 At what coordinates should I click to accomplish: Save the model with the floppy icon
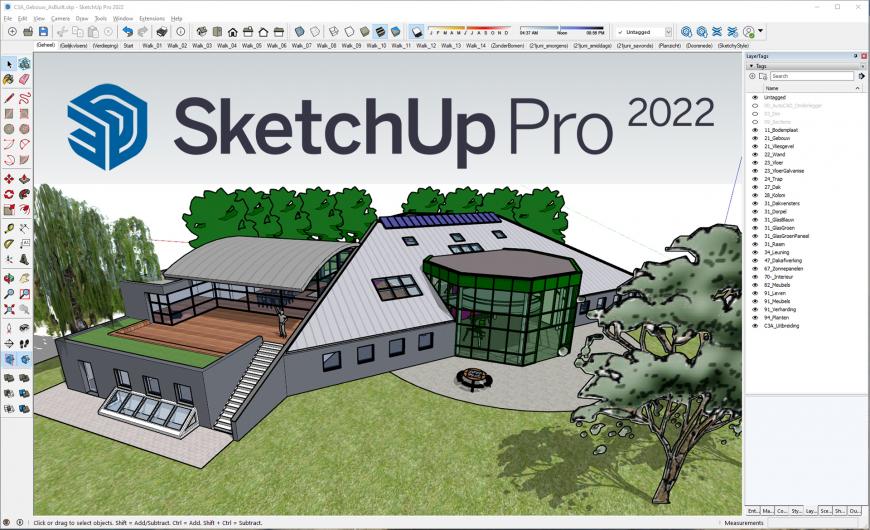(x=43, y=32)
